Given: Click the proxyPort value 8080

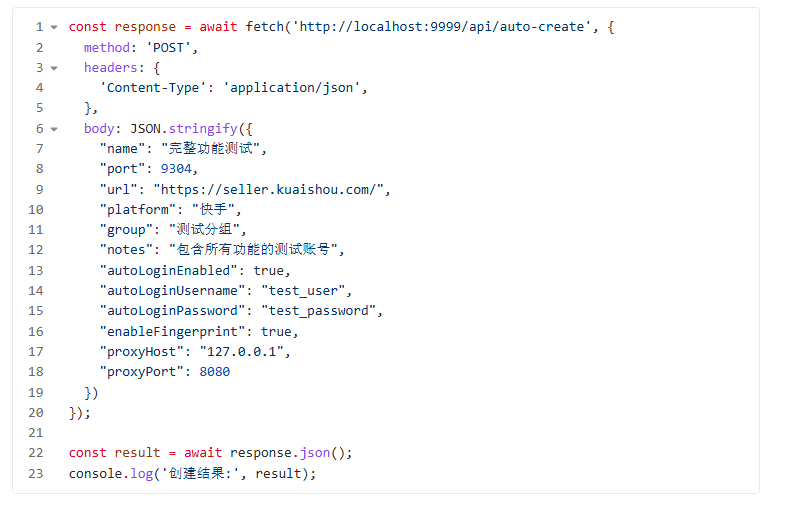Looking at the screenshot, I should (214, 372).
